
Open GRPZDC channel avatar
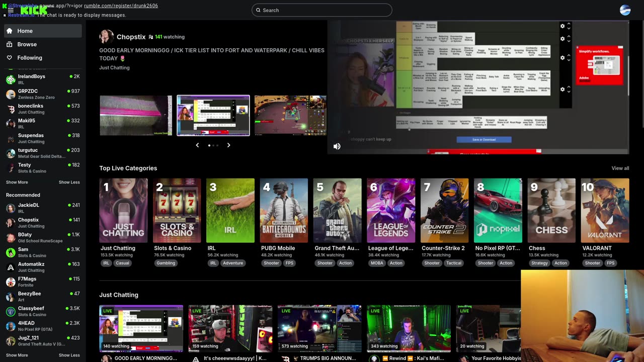click(11, 94)
